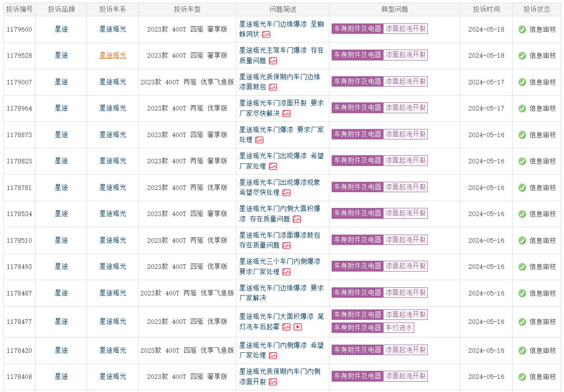Click the 典型问题 column header
Image resolution: width=564 pixels, height=392 pixels.
point(394,9)
